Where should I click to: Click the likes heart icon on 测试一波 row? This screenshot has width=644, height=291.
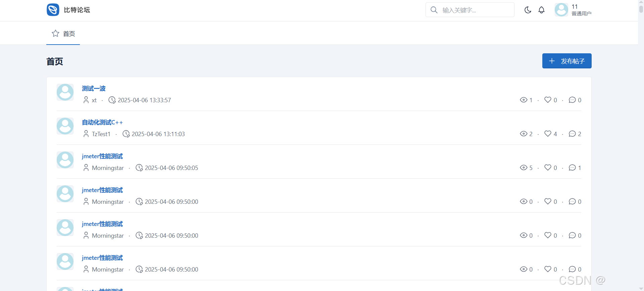548,100
